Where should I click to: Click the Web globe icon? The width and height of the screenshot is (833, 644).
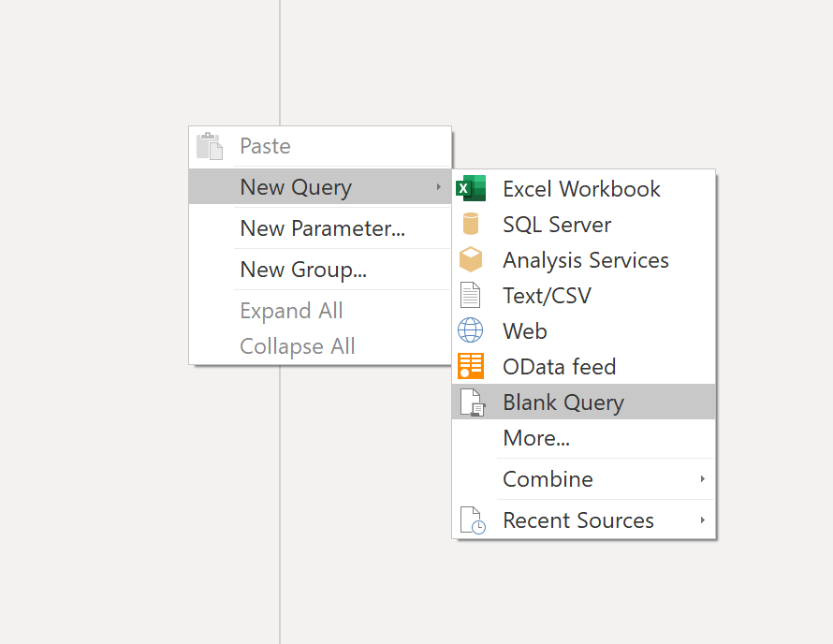point(471,330)
